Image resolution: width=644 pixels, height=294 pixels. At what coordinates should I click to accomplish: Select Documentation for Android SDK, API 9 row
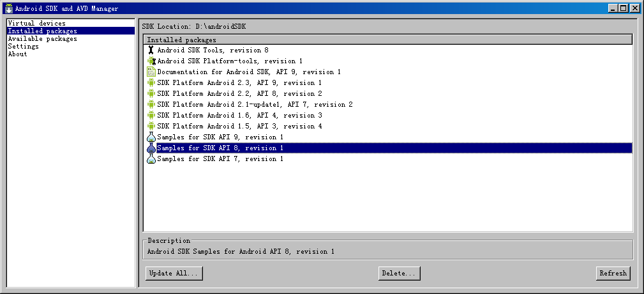(388, 72)
